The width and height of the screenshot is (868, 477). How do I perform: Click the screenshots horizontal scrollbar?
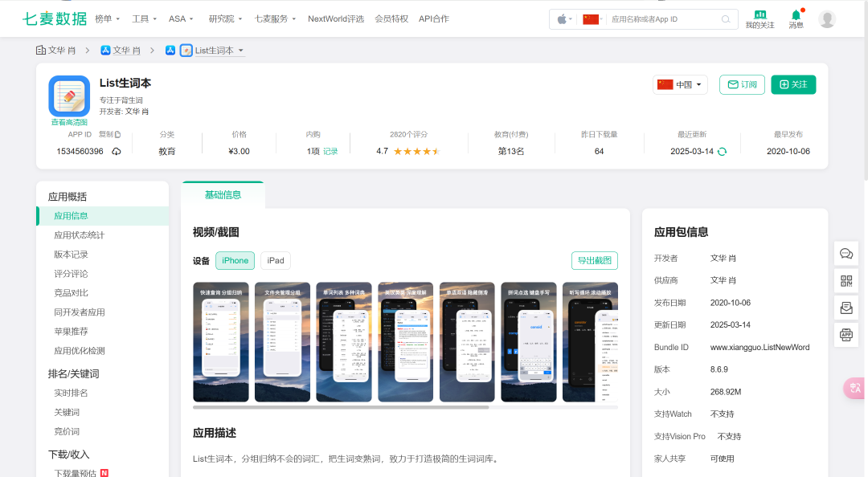click(x=341, y=407)
